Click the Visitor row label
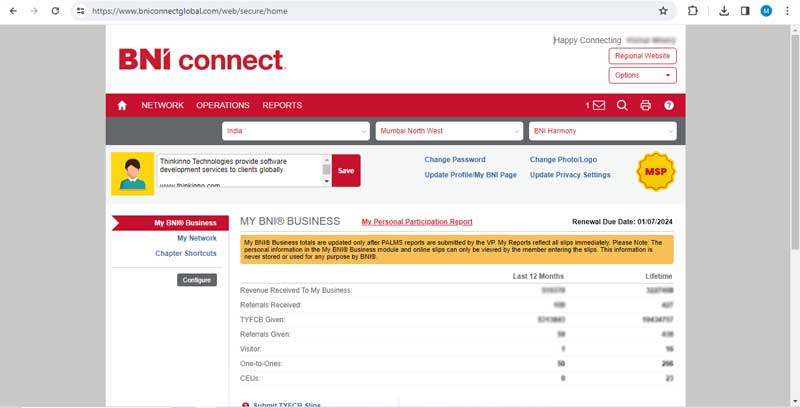Screen dimensions: 800x408 click(251, 349)
